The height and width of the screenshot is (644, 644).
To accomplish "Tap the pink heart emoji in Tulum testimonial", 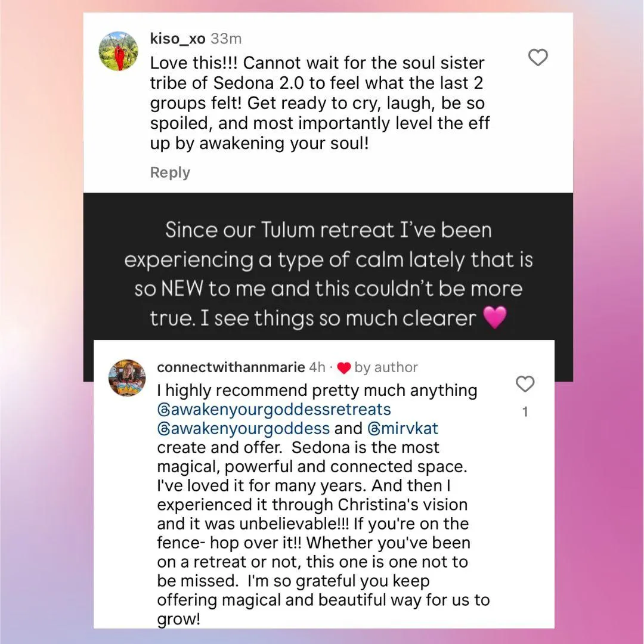I will coord(494,317).
